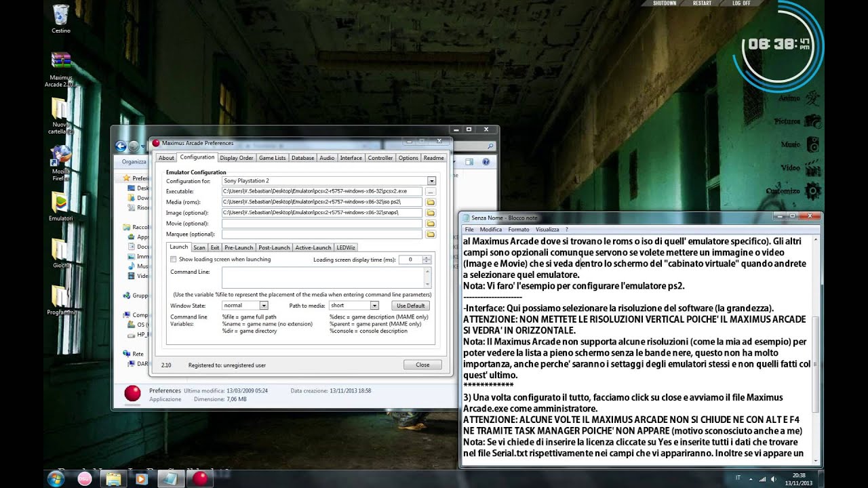Click the volume icon in system tray

click(772, 479)
